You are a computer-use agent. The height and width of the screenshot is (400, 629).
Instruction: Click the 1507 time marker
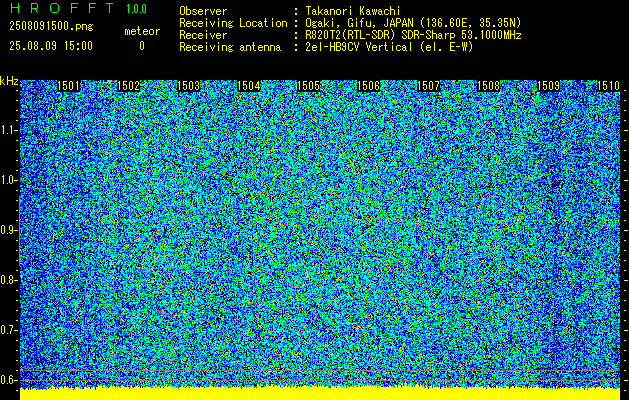pos(428,86)
